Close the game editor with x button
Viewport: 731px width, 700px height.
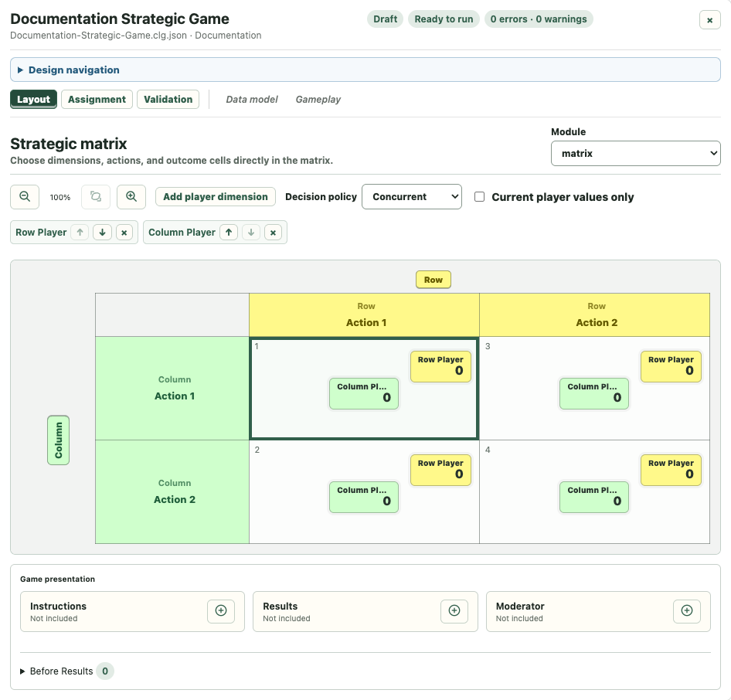[709, 20]
